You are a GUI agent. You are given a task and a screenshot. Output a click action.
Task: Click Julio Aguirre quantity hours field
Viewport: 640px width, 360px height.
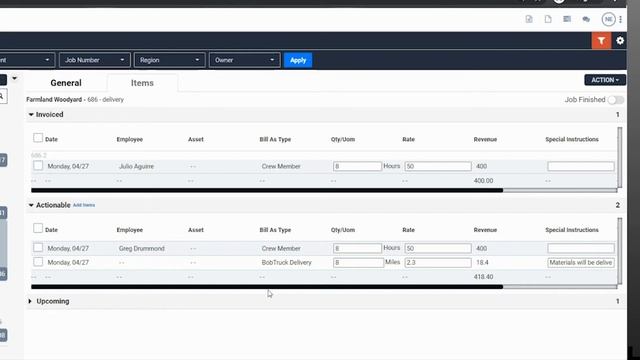click(357, 166)
